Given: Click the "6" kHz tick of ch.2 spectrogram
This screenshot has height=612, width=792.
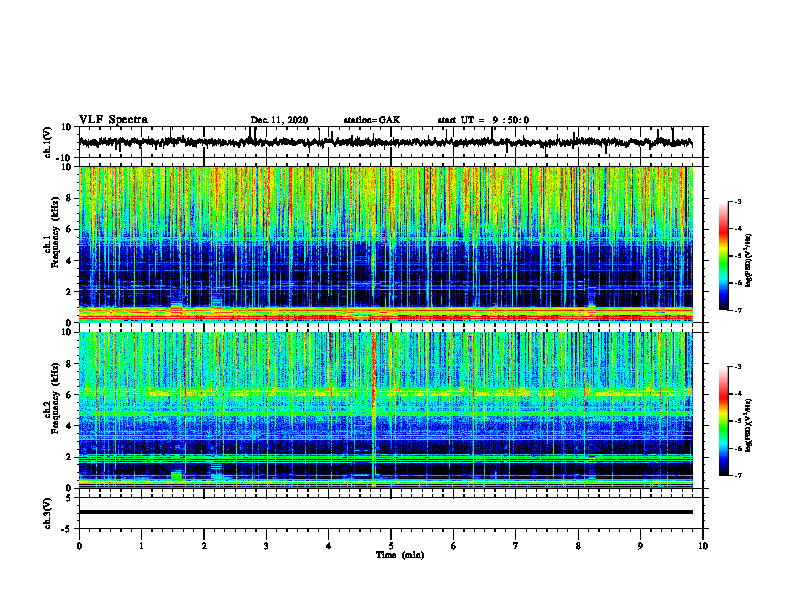Looking at the screenshot, I should (69, 394).
